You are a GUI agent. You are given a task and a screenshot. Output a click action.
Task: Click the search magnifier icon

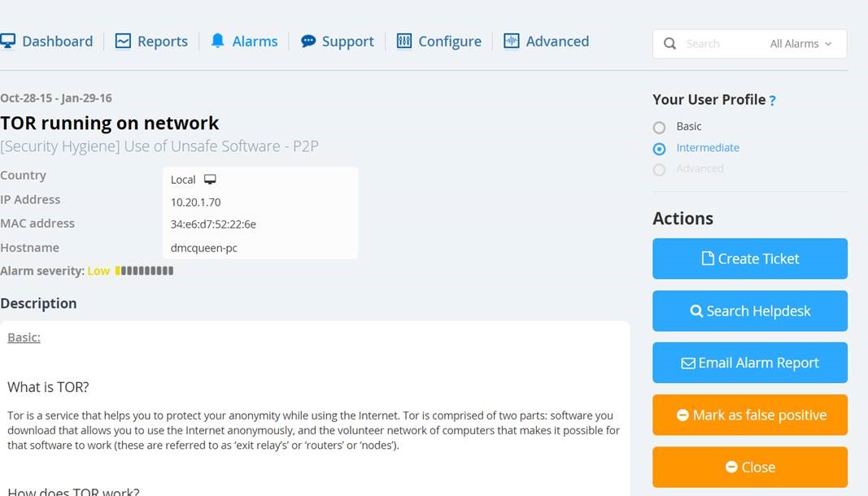coord(670,44)
